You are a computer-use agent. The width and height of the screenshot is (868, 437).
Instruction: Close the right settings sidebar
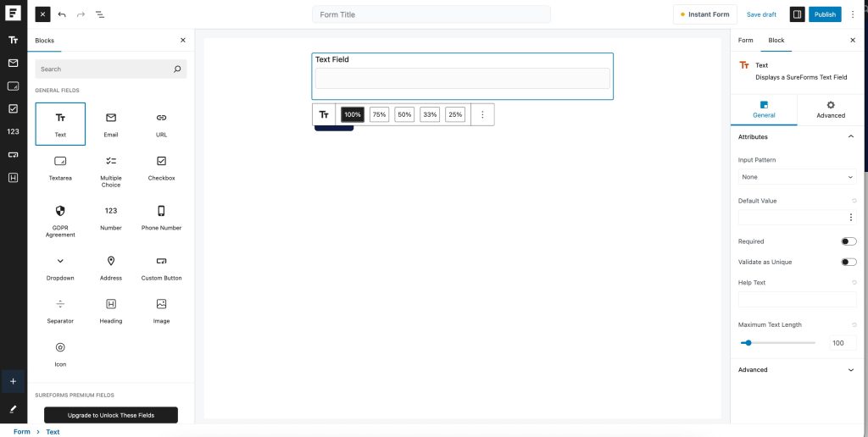(853, 41)
